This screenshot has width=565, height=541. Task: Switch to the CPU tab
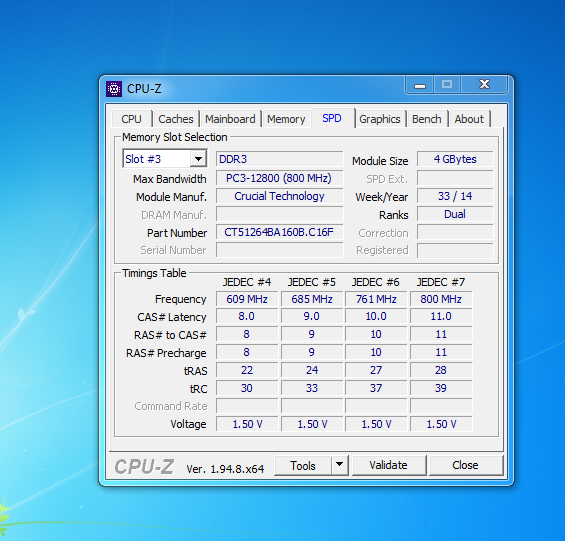click(x=132, y=119)
